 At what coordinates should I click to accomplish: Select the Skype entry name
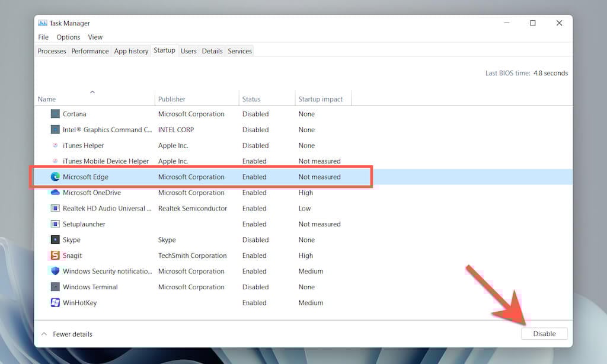point(72,240)
